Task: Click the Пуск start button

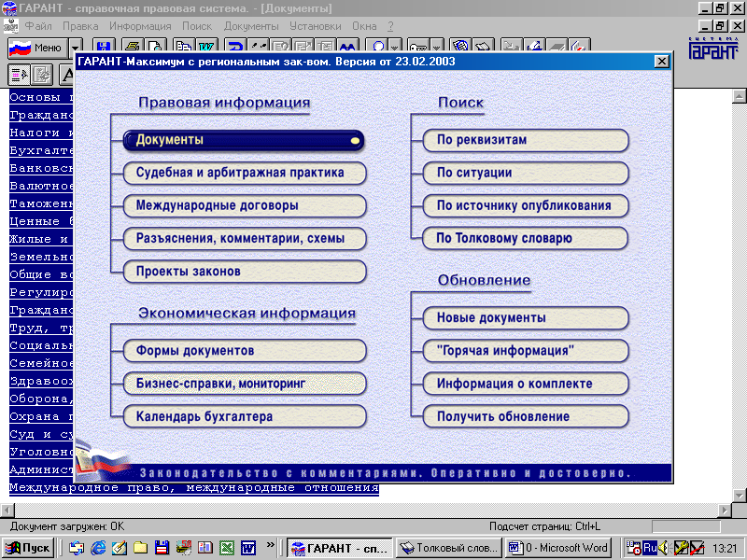Action: tap(28, 548)
